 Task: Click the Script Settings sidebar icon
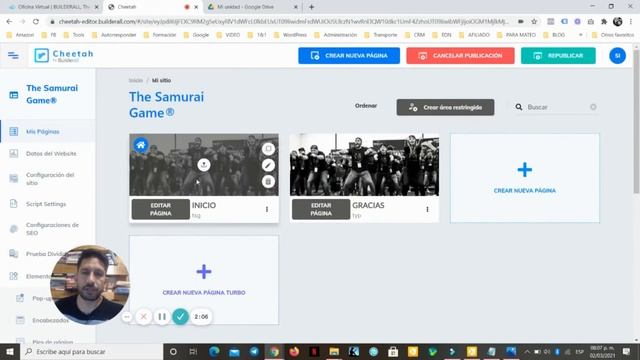click(13, 204)
